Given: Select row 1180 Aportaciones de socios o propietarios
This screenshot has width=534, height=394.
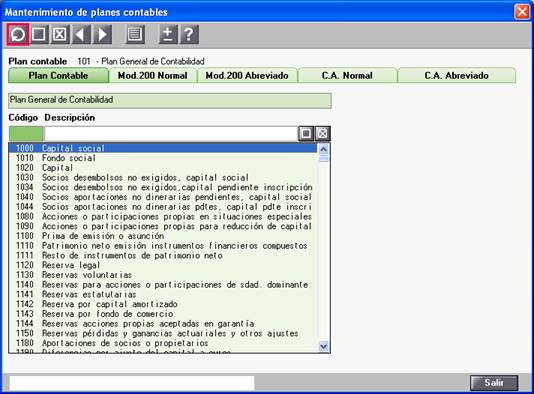Looking at the screenshot, I should (x=163, y=343).
